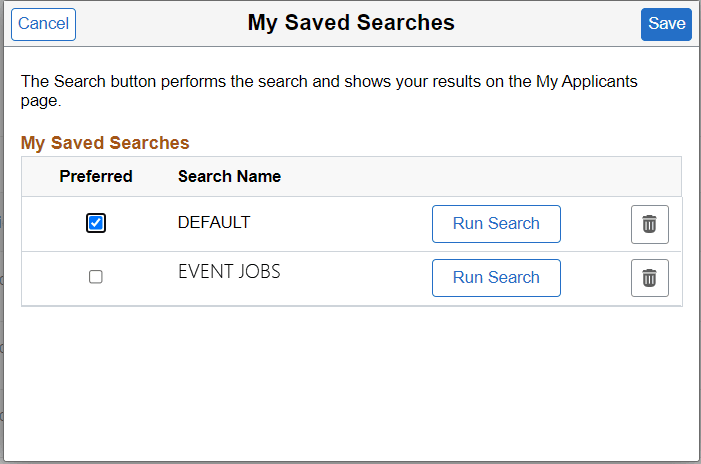Screen dimensions: 701x464
Task: Click the bold My Saved Searches dialog title
Action: [351, 23]
